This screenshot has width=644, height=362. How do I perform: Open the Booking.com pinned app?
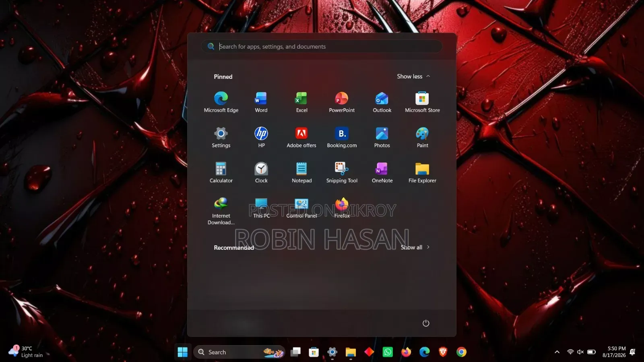342,137
